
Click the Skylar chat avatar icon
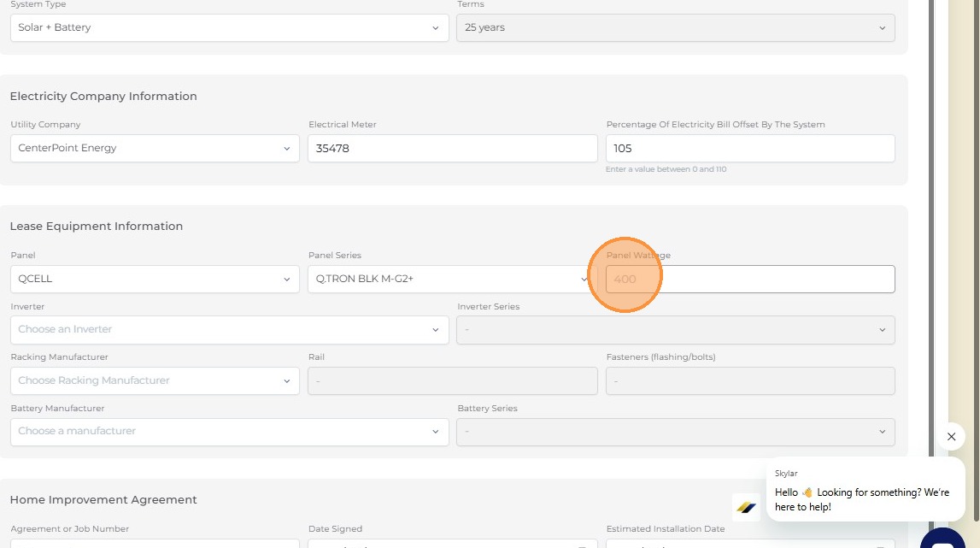point(746,507)
